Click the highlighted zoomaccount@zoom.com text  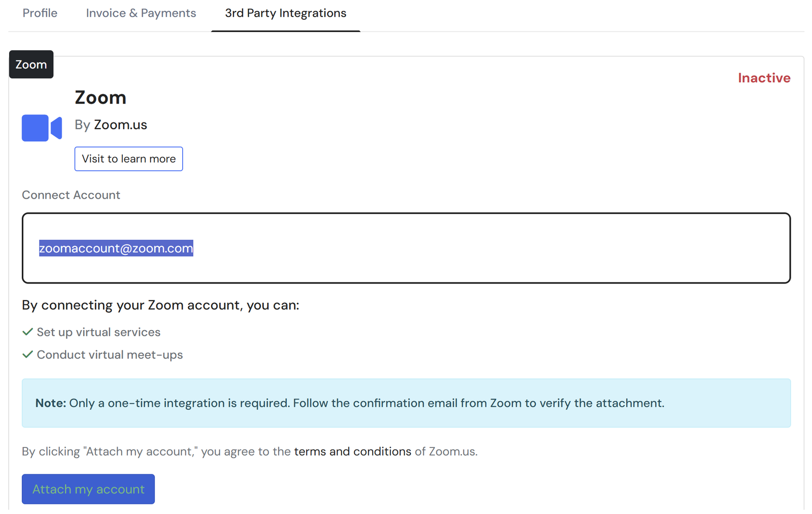(116, 248)
